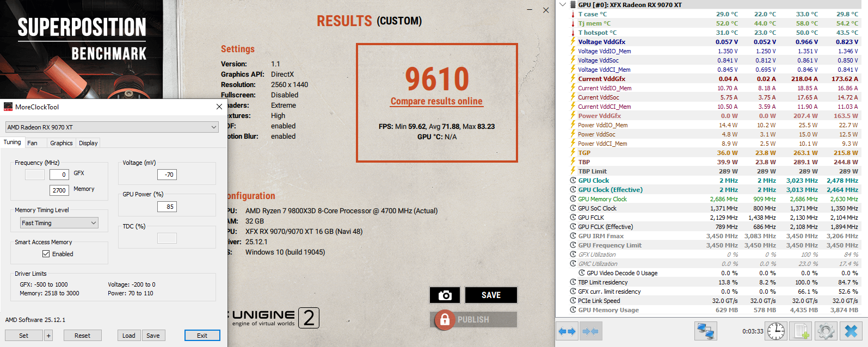
Task: Click the lock icon on the PUBLISH button
Action: (444, 319)
